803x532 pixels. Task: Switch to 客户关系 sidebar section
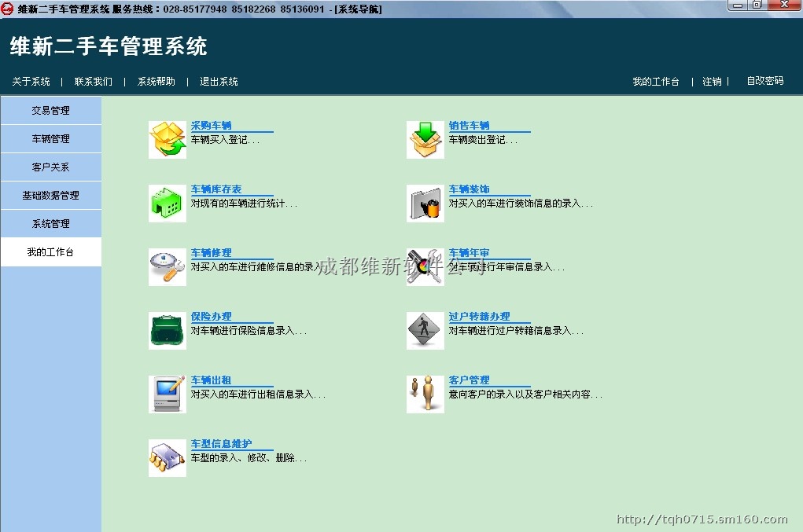(x=50, y=167)
